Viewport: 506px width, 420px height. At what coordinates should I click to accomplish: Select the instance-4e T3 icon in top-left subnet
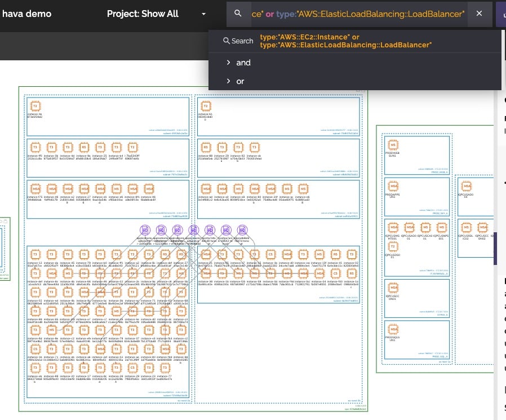[35, 105]
